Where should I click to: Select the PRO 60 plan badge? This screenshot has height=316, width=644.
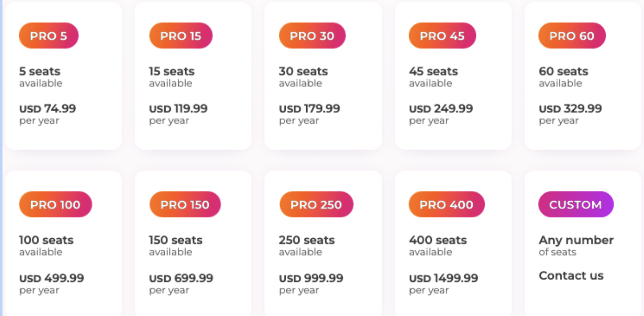click(x=572, y=36)
